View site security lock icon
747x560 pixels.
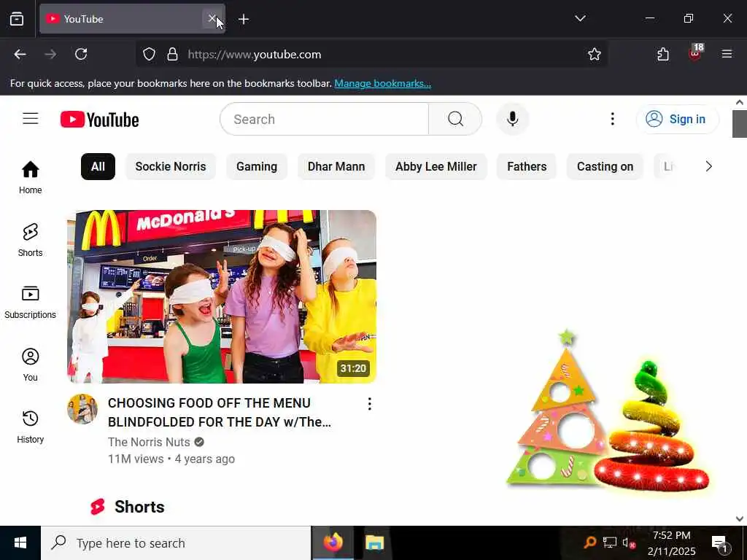pos(172,54)
